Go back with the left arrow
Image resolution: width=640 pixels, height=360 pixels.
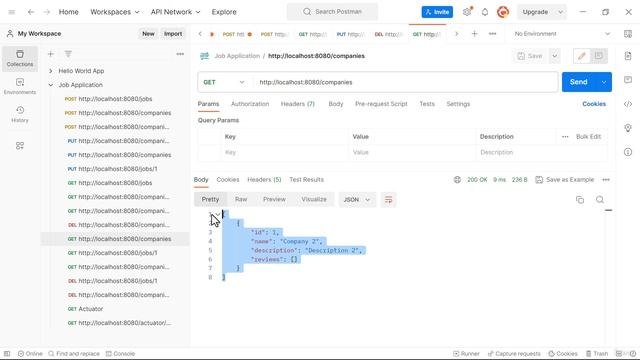31,12
